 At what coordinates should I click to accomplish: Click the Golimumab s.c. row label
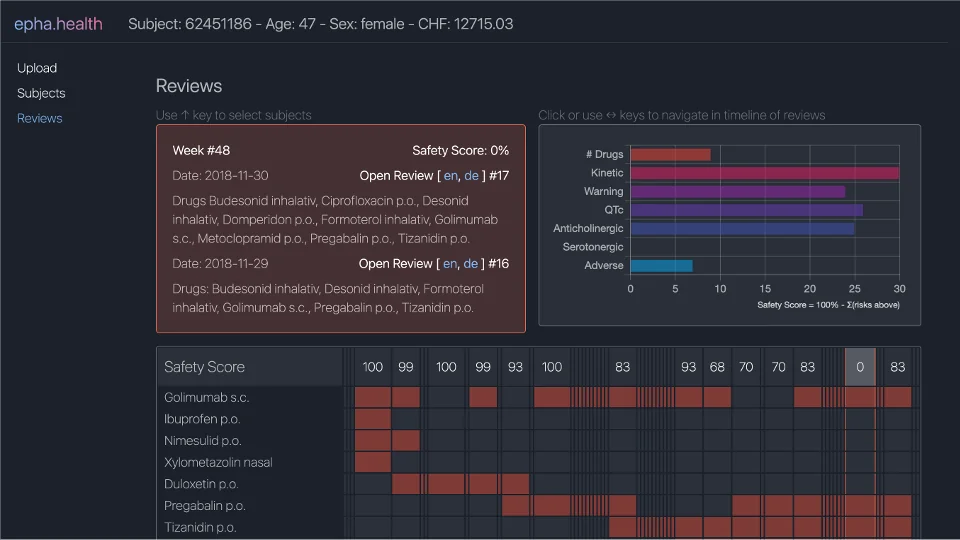[206, 397]
